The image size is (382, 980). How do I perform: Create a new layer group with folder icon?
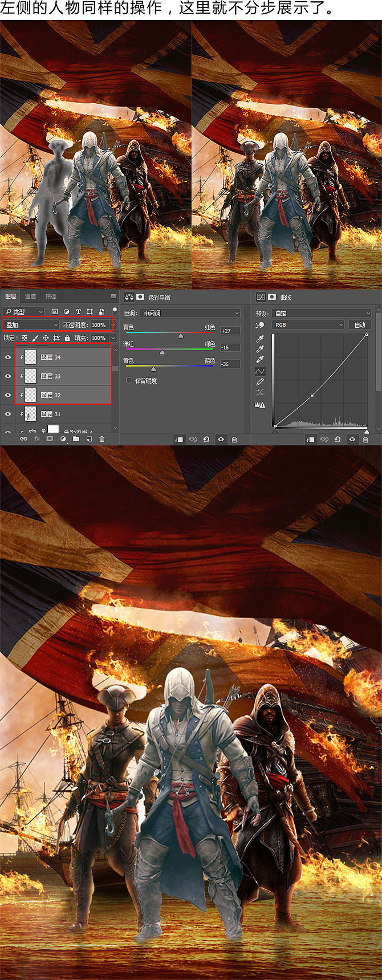click(76, 439)
